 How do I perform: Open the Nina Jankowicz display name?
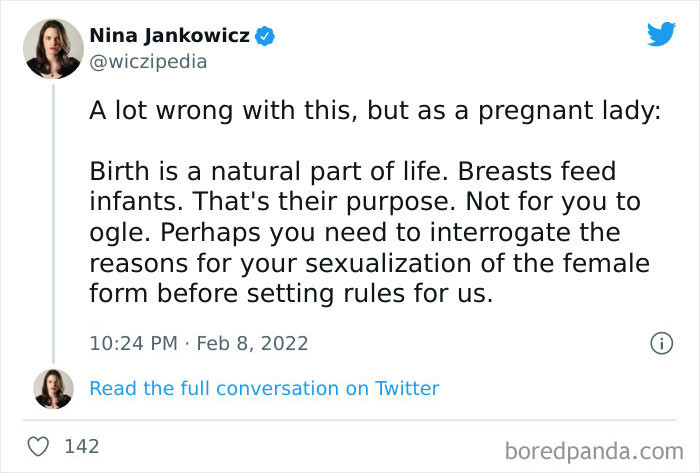coord(171,37)
